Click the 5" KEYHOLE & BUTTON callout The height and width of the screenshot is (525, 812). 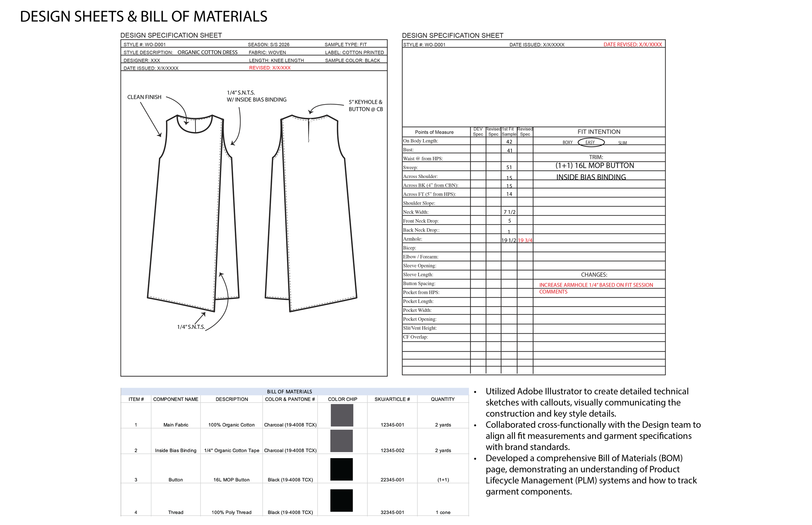tap(365, 106)
